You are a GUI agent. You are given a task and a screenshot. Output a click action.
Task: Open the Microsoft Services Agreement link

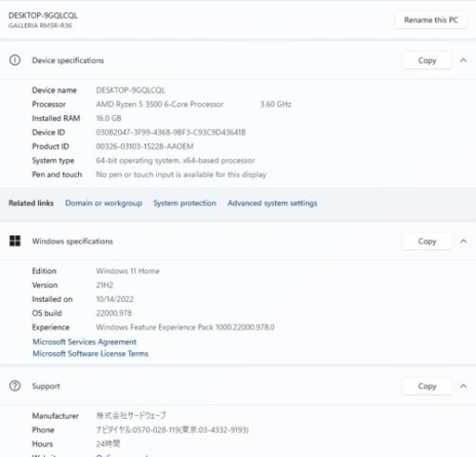pos(85,342)
